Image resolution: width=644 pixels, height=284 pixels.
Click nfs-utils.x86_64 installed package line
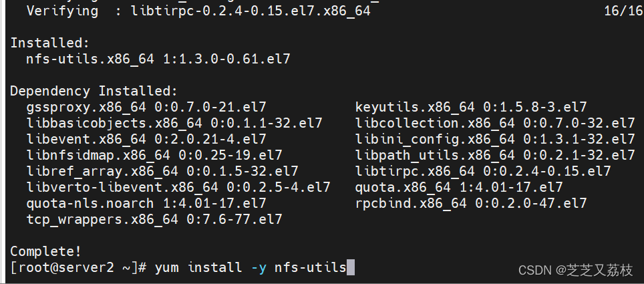coord(158,59)
